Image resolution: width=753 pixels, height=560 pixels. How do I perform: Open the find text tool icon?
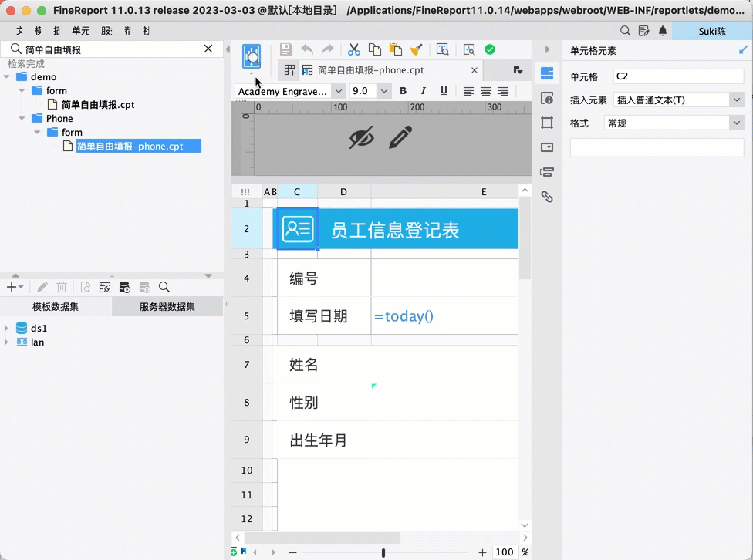coord(442,49)
